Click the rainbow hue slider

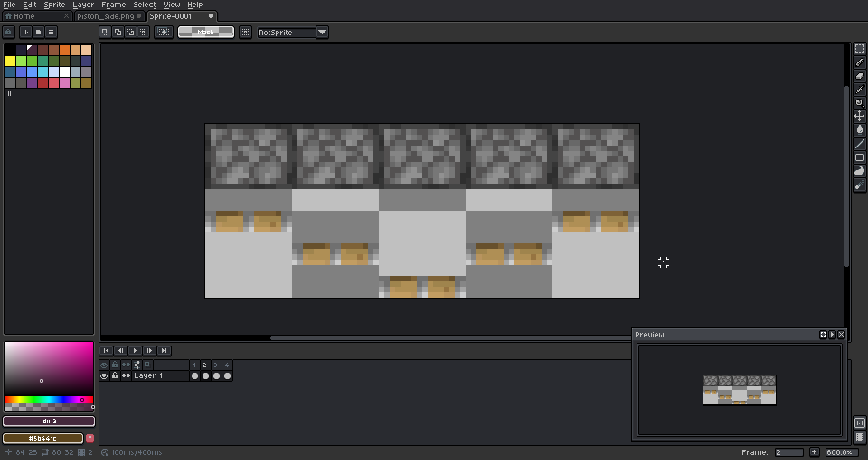pos(49,400)
